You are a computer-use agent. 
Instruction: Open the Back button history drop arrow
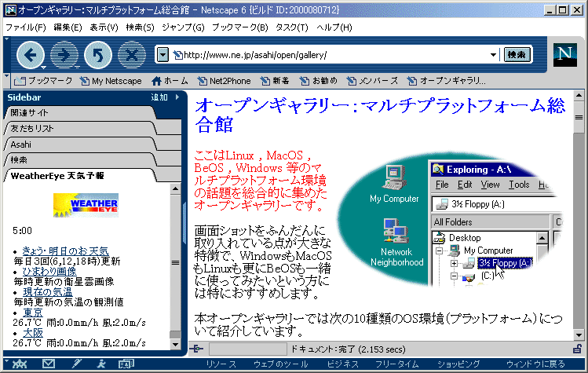pyautogui.click(x=43, y=68)
